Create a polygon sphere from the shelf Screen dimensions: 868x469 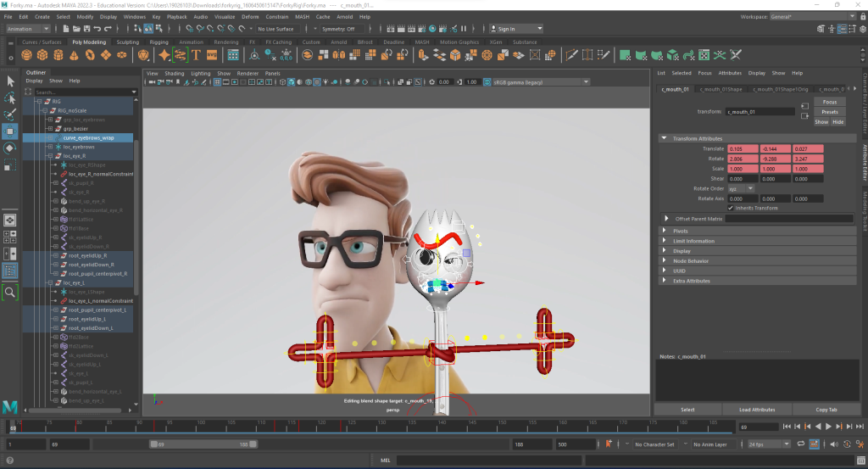[26, 55]
